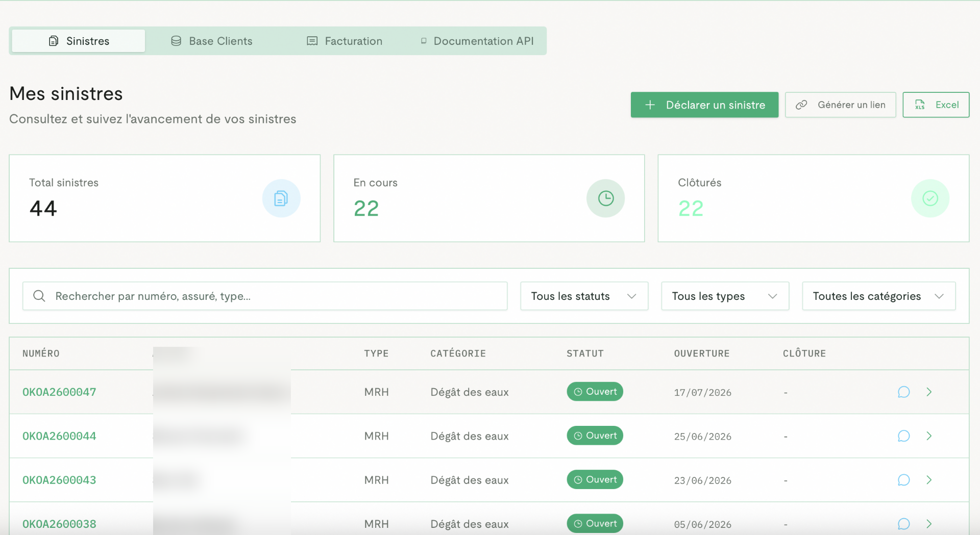Open claim number OKOA2600038
This screenshot has width=980, height=535.
click(x=59, y=524)
